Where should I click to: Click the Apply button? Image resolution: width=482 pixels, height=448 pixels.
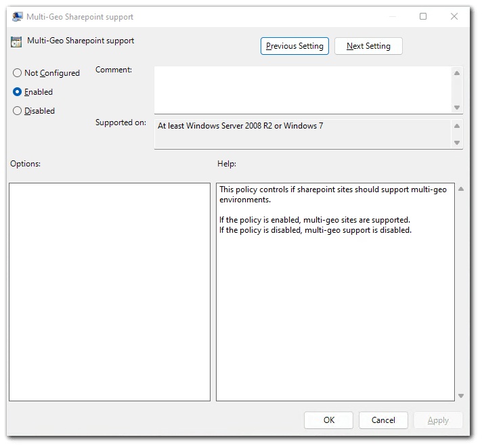coord(438,420)
